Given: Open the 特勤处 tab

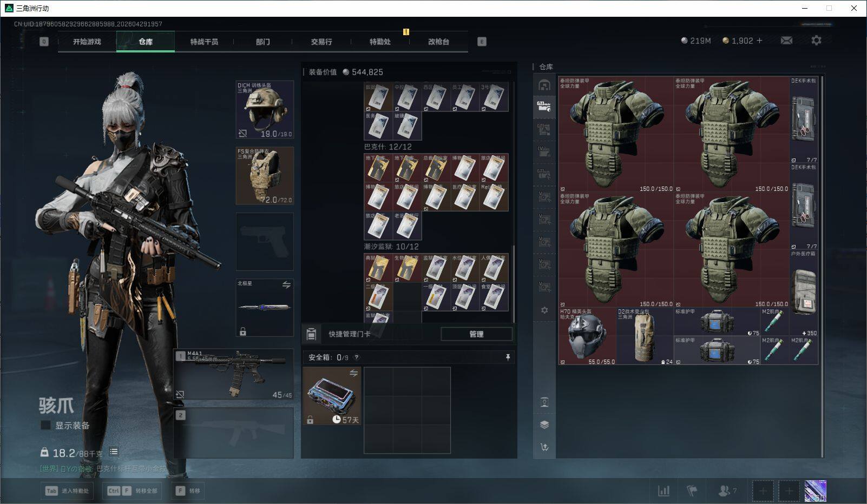Looking at the screenshot, I should coord(380,42).
